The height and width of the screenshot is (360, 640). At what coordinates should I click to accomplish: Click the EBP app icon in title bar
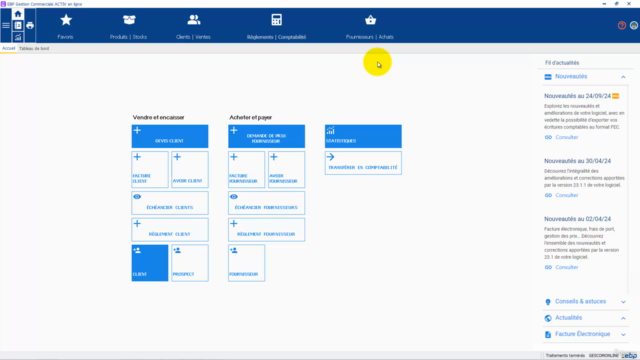3,4
